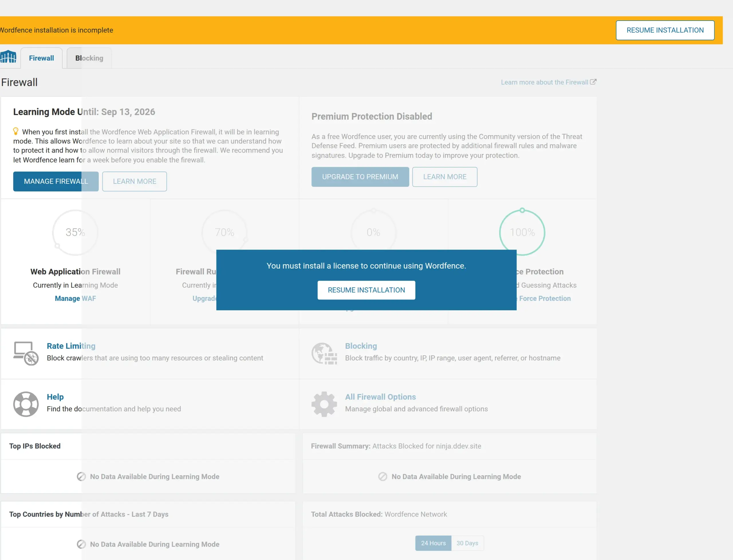Select the 24 Hours range toggle

click(433, 543)
